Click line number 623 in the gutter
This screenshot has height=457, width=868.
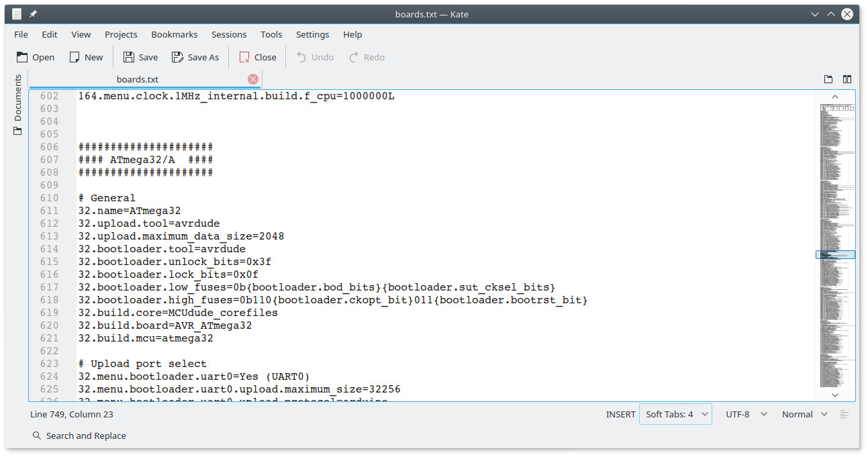click(49, 364)
